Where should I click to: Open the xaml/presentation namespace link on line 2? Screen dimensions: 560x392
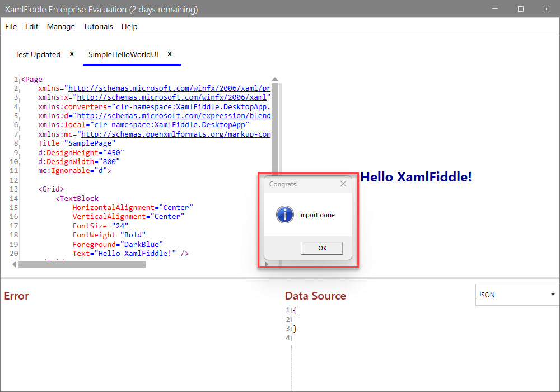(169, 88)
